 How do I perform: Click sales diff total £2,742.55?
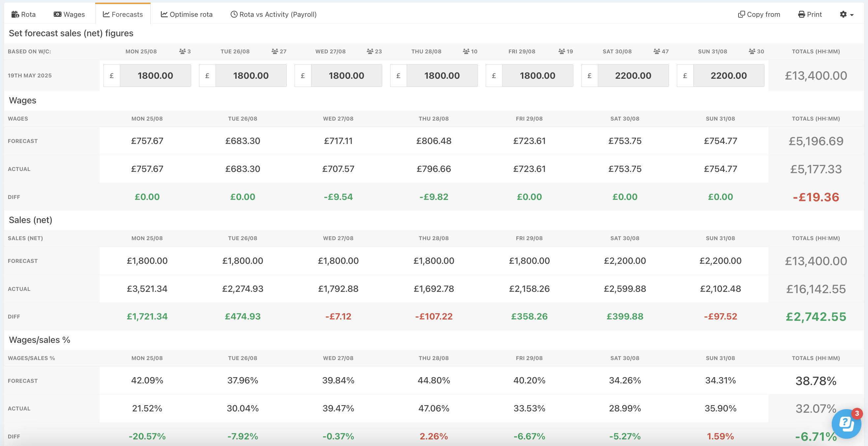816,316
